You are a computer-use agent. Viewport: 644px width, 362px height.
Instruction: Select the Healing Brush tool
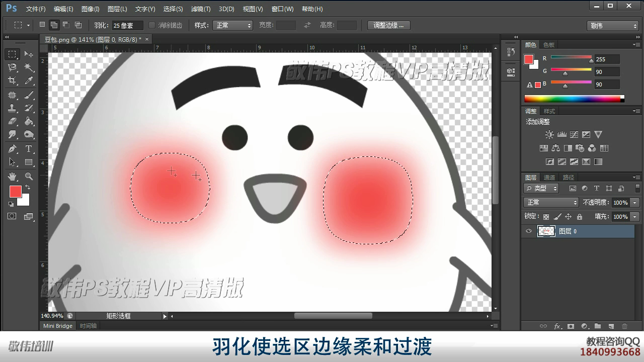pos(12,95)
